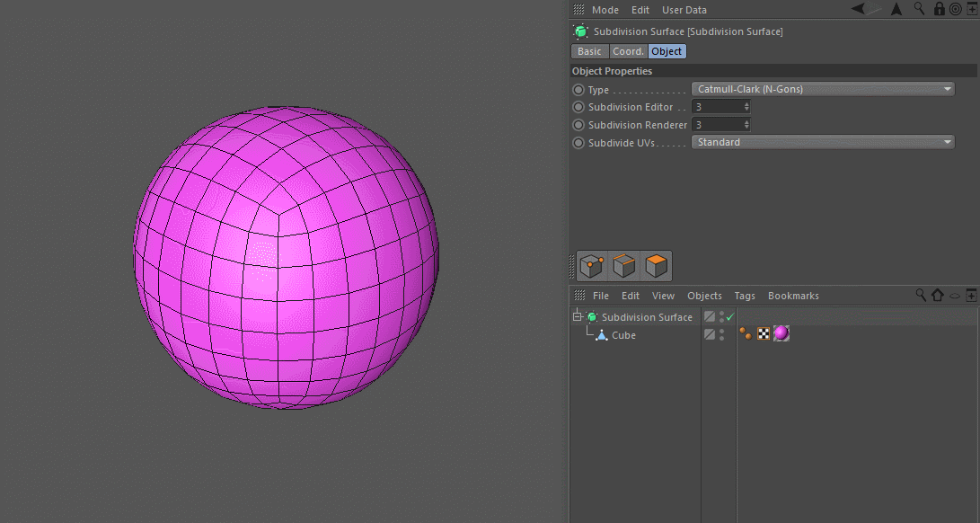The height and width of the screenshot is (523, 980).
Task: Select the Cube object in hierarchy
Action: [x=623, y=335]
